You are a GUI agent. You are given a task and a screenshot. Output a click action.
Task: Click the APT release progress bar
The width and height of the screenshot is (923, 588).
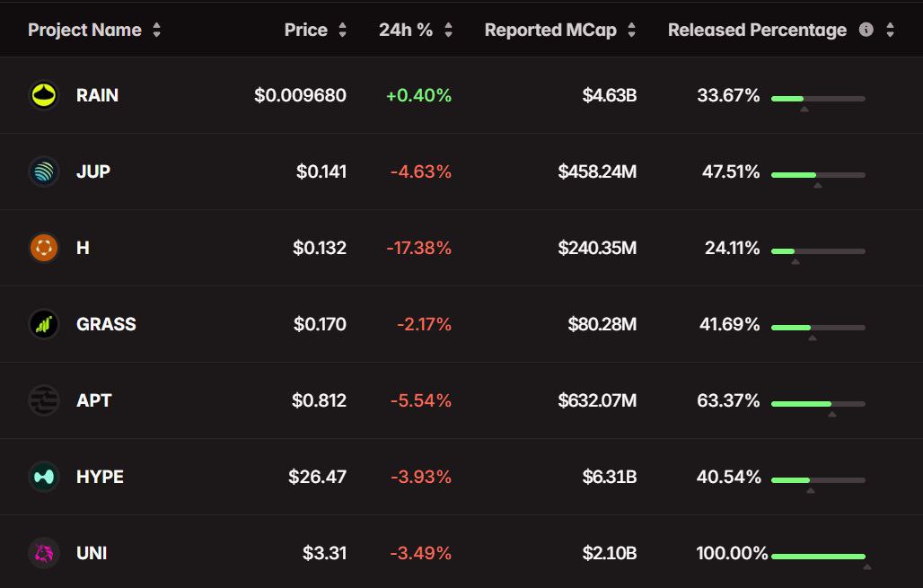818,404
